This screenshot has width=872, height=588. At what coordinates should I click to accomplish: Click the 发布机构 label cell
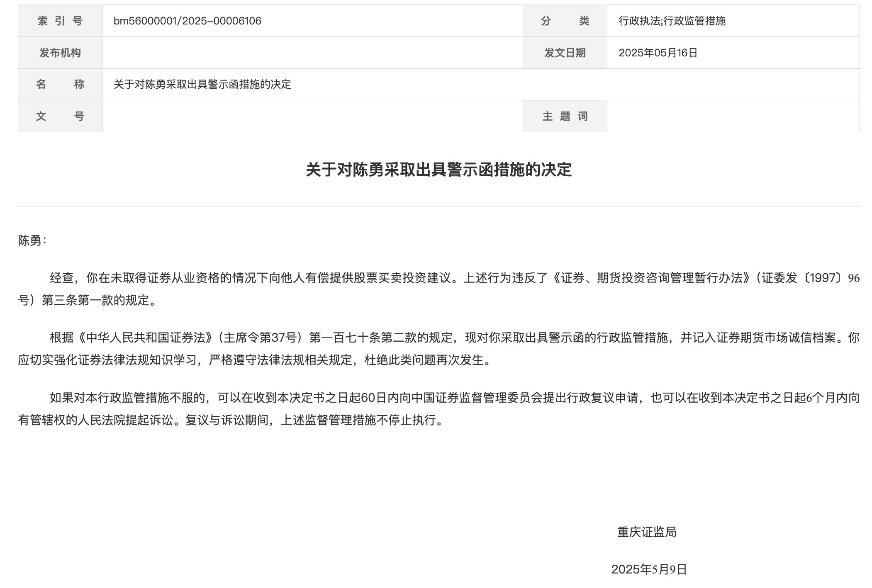pos(60,53)
